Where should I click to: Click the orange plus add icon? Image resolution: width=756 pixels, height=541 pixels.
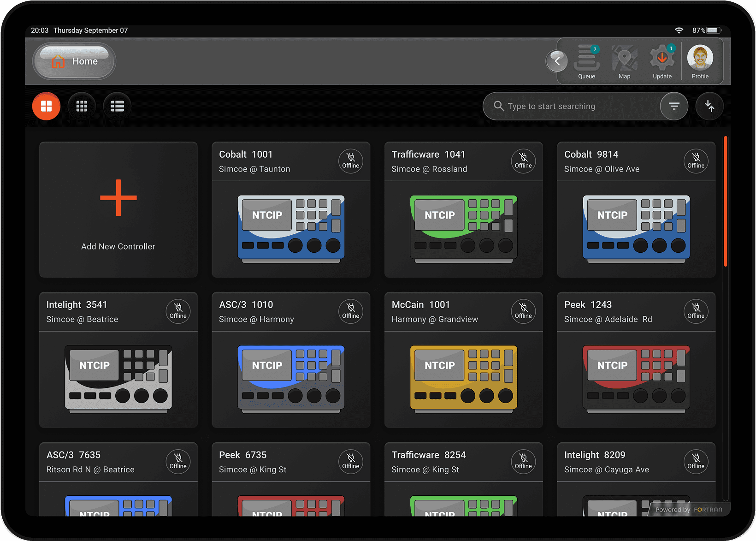click(118, 197)
